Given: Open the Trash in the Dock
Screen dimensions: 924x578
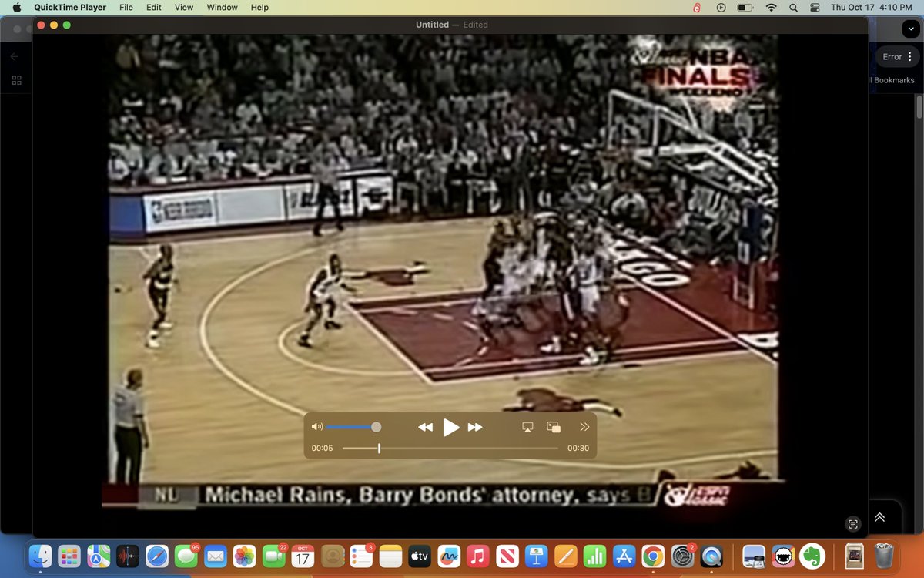Looking at the screenshot, I should point(884,555).
